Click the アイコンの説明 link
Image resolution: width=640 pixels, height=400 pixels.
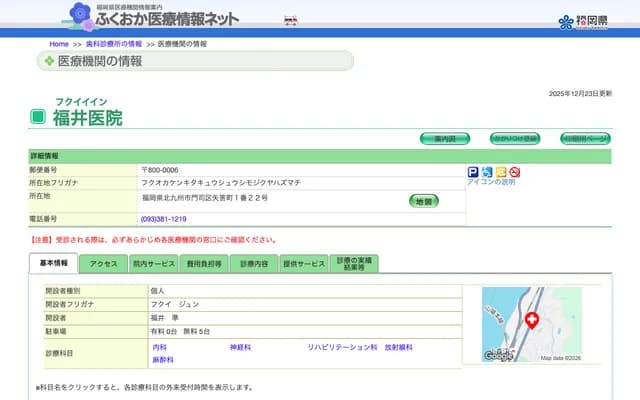[x=491, y=182]
